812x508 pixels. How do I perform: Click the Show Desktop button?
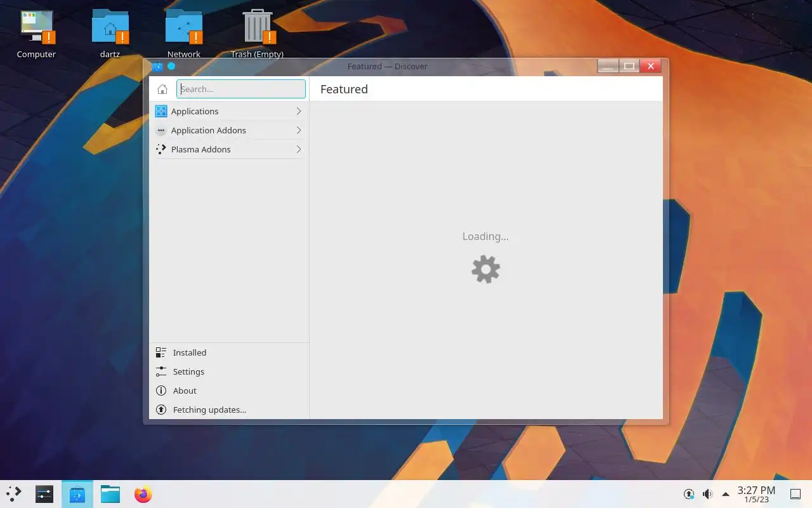coord(795,494)
